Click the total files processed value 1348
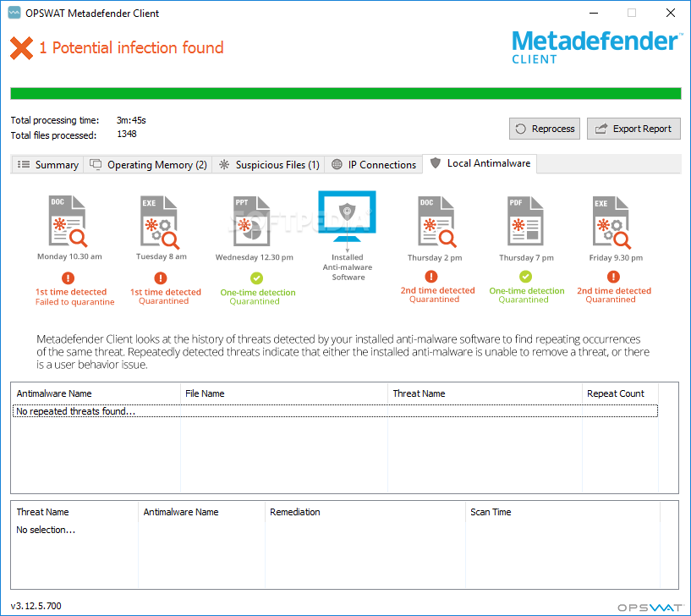Viewport: 691px width, 616px height. click(x=127, y=134)
